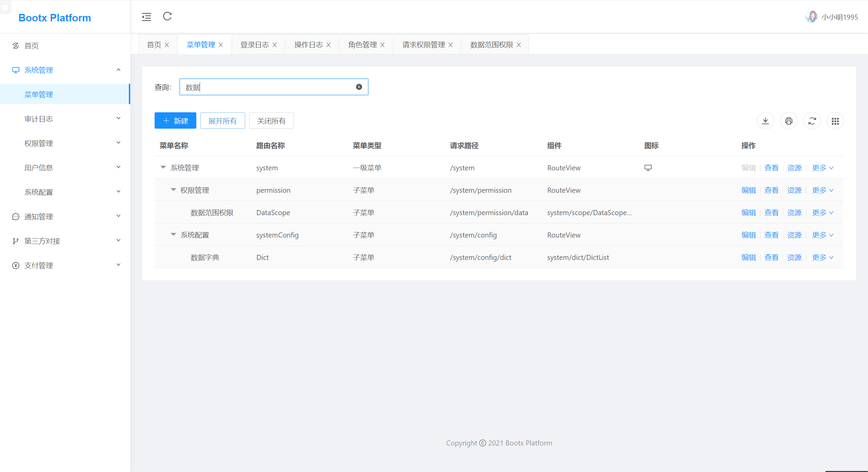Viewport: 868px width, 472px height.
Task: Expand the 支付管理 sidebar section
Action: (x=65, y=265)
